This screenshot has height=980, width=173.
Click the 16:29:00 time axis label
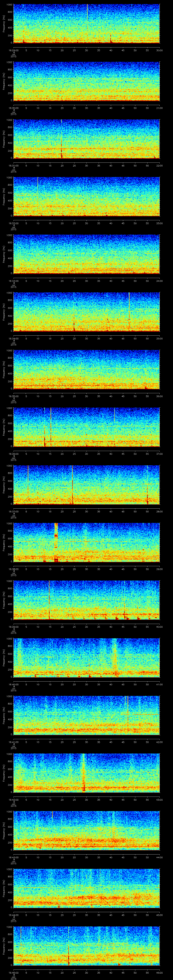[13, 50]
